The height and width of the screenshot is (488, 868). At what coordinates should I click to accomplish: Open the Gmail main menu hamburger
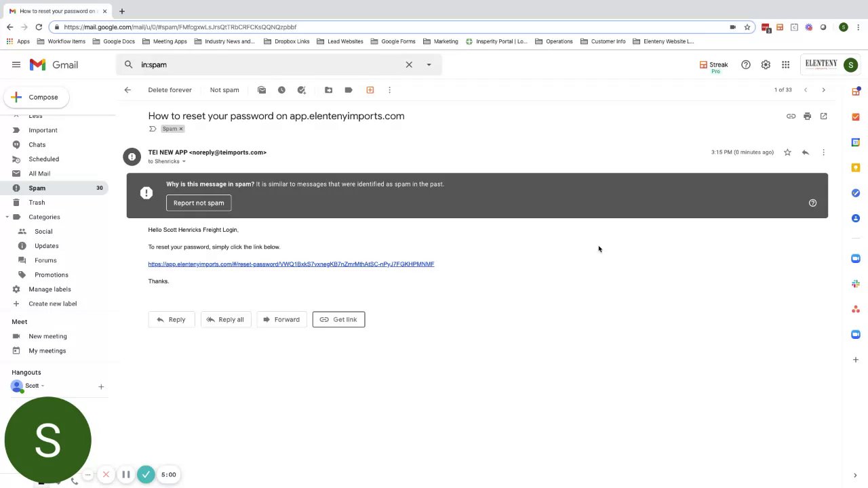16,64
